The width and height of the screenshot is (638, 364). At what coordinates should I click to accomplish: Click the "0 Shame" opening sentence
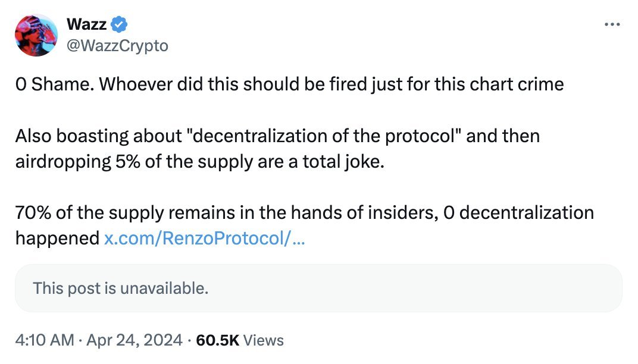click(x=52, y=84)
